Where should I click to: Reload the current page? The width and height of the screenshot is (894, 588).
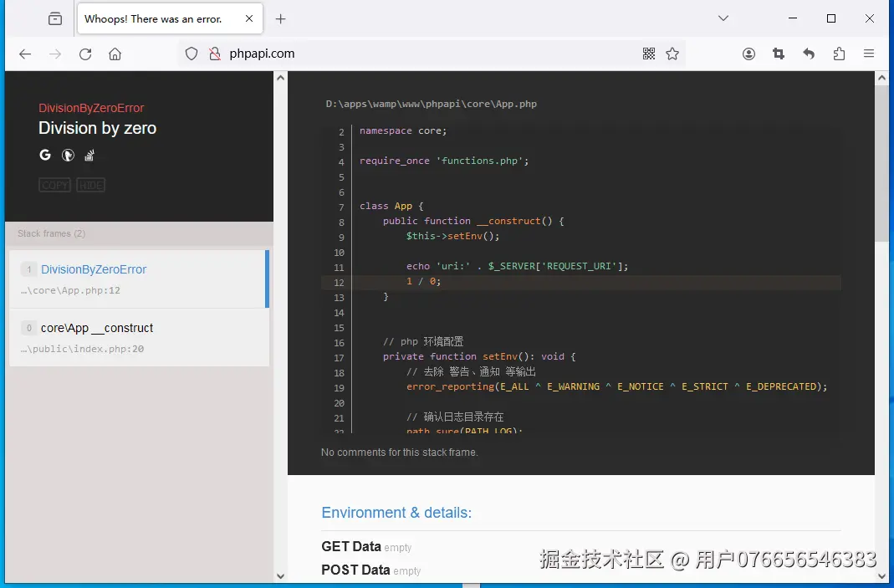tap(86, 54)
